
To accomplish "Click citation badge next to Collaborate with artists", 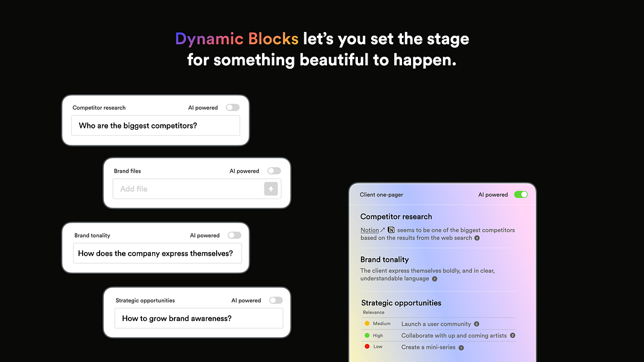I will tap(512, 335).
